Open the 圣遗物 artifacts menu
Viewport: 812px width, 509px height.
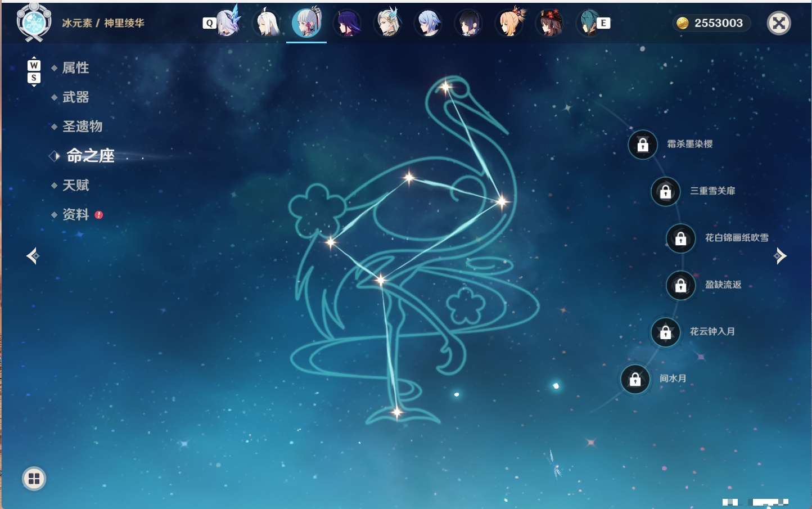pos(82,127)
